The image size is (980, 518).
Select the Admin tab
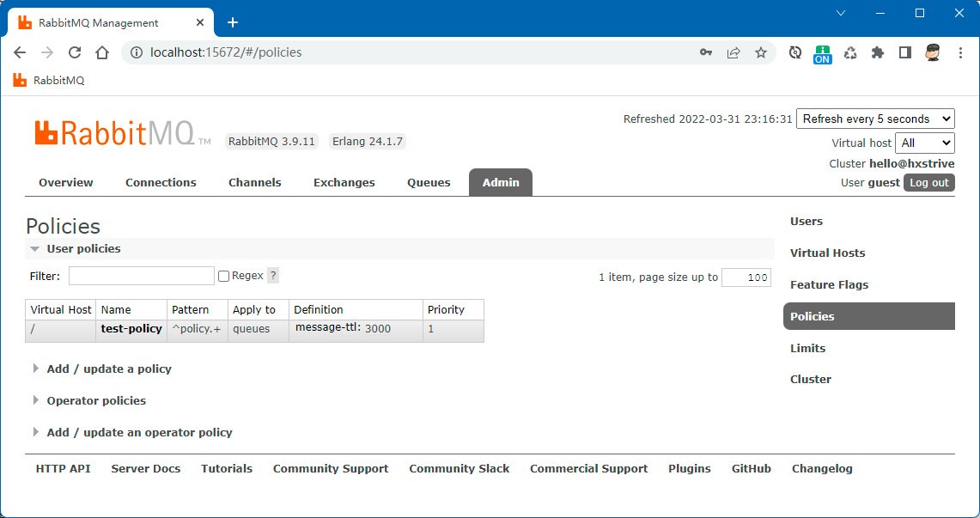[501, 182]
